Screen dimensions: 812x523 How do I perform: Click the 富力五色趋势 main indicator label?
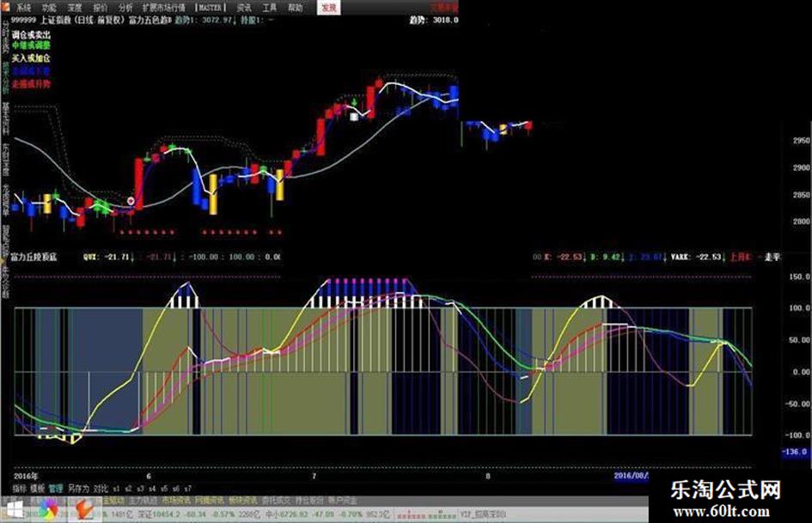pyautogui.click(x=150, y=21)
